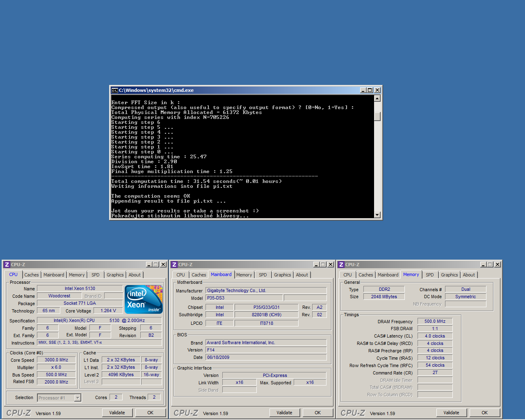Click the Gigabyte Technology manufacturer field
This screenshot has width=525, height=420.
click(x=266, y=290)
